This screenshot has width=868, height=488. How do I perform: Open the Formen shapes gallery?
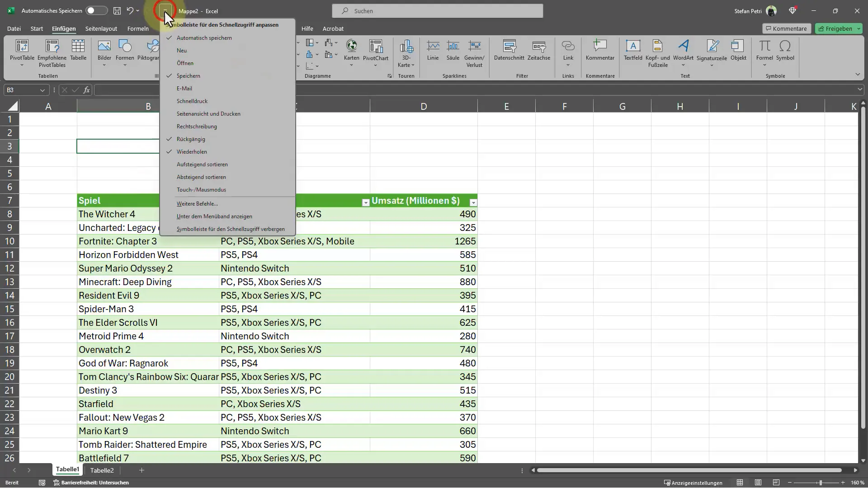click(x=125, y=52)
